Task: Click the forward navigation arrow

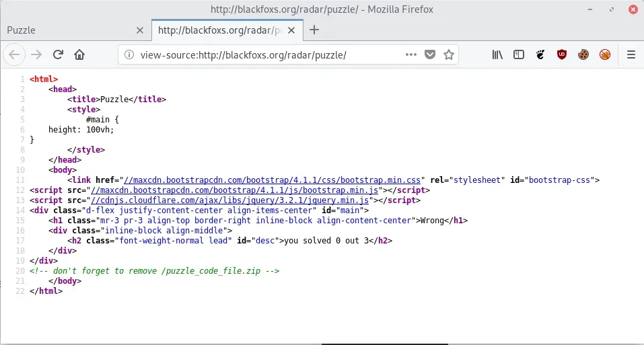Action: 36,54
